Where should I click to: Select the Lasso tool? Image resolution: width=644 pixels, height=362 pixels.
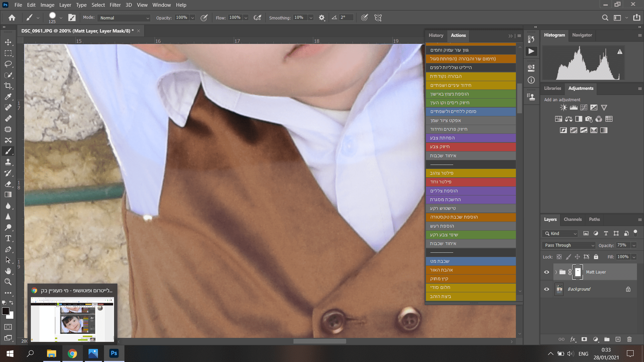click(8, 64)
